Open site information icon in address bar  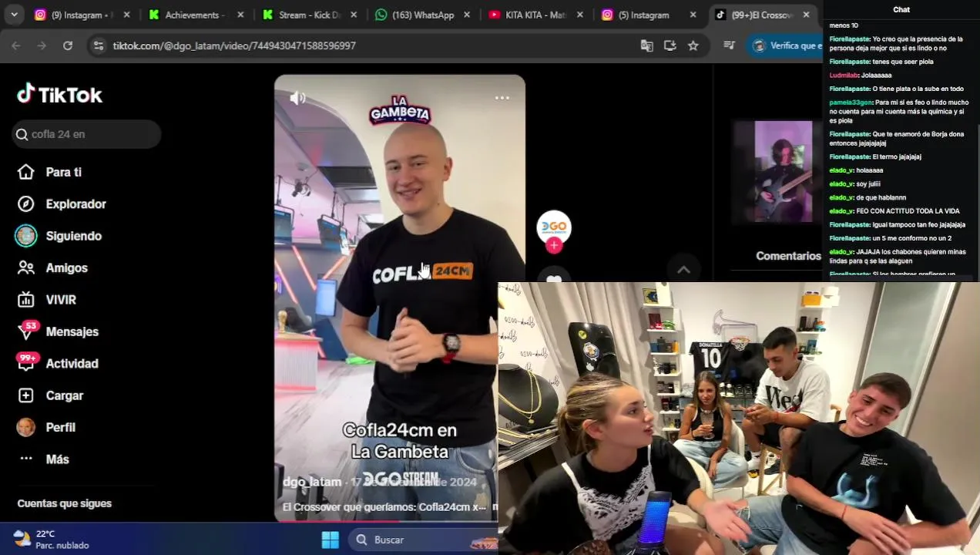[98, 45]
